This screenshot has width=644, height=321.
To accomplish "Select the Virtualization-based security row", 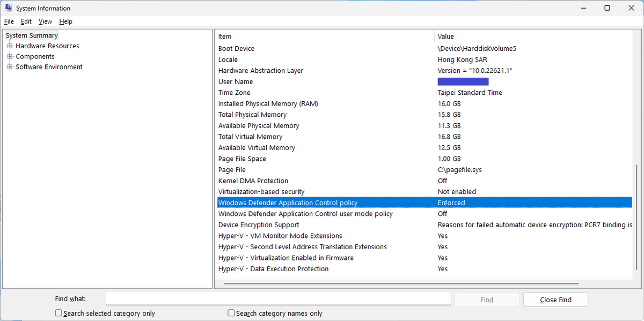I will tap(424, 191).
